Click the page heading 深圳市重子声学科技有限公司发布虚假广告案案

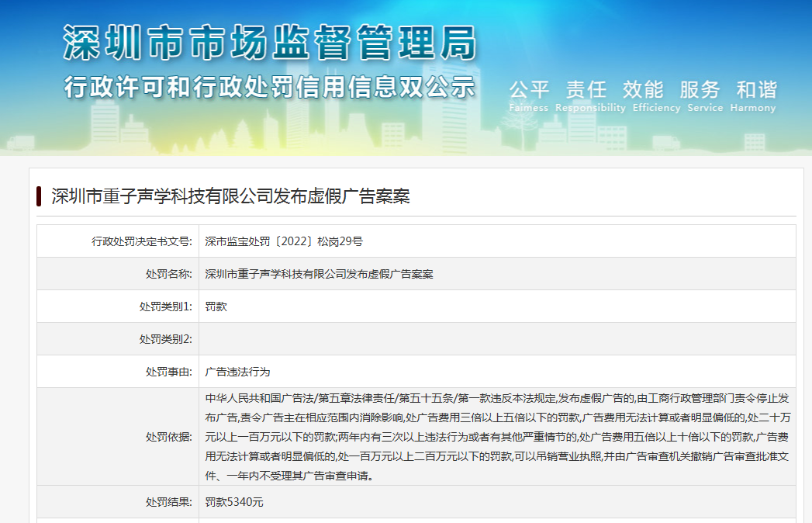[230, 196]
